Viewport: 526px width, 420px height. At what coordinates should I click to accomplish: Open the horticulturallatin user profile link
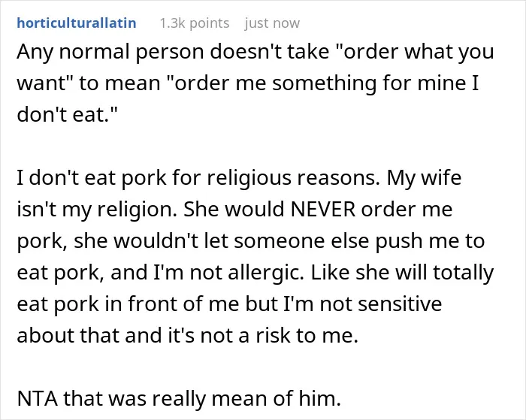pyautogui.click(x=77, y=23)
